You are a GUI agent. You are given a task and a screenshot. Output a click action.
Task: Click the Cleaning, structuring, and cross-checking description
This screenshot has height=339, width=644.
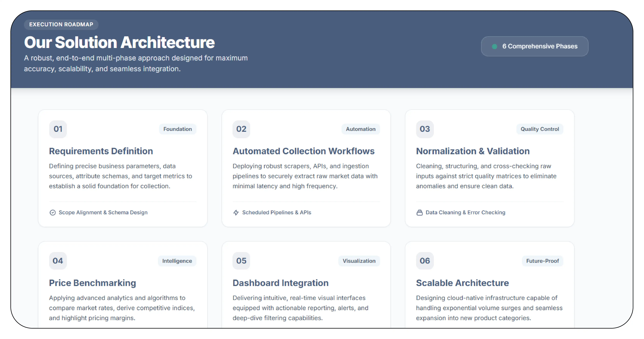click(x=486, y=176)
